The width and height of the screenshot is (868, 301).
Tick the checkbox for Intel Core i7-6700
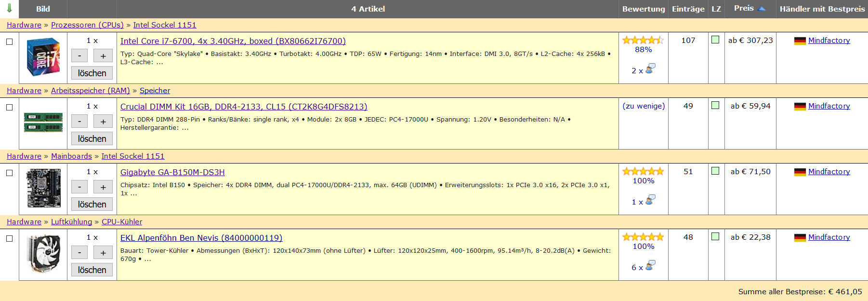[9, 41]
